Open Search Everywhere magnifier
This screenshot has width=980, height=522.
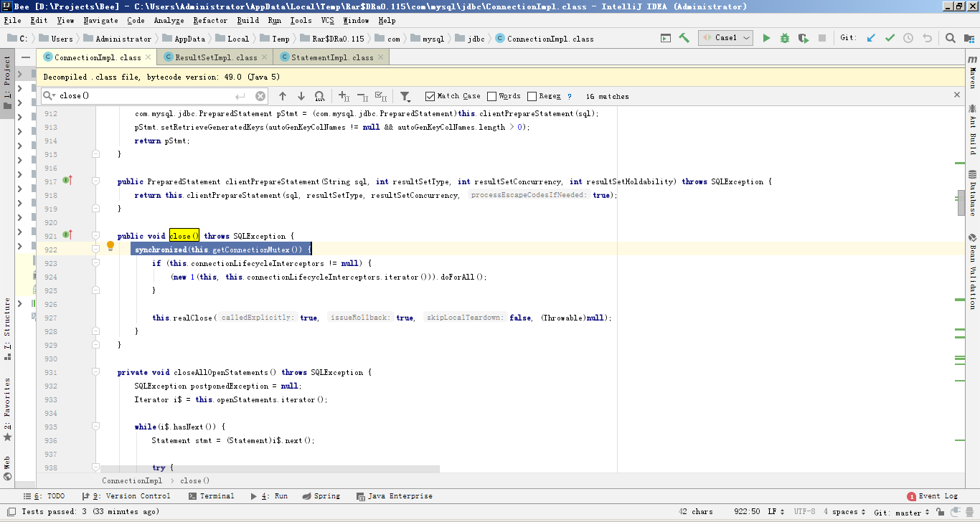click(950, 38)
